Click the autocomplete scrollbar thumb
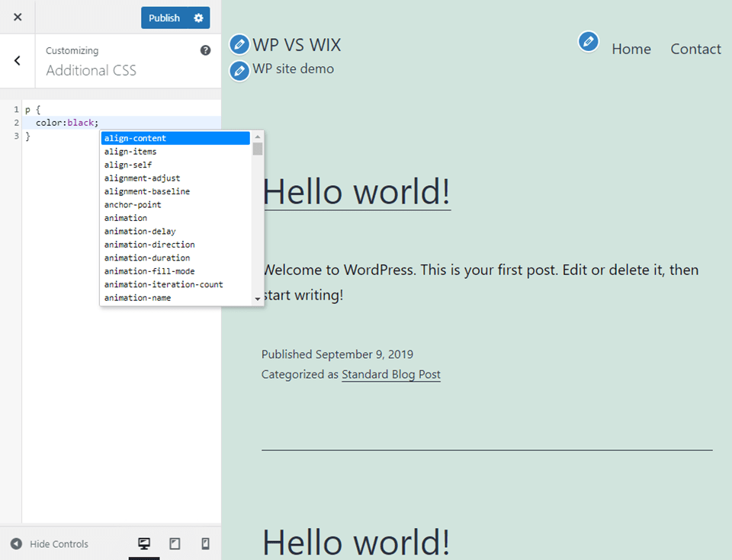The width and height of the screenshot is (732, 560). click(x=257, y=149)
